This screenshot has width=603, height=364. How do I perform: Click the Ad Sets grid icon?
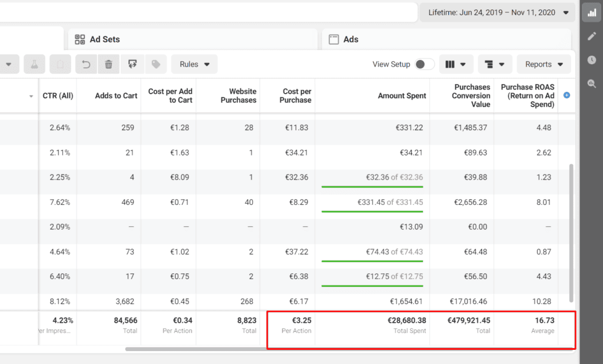[x=80, y=39]
